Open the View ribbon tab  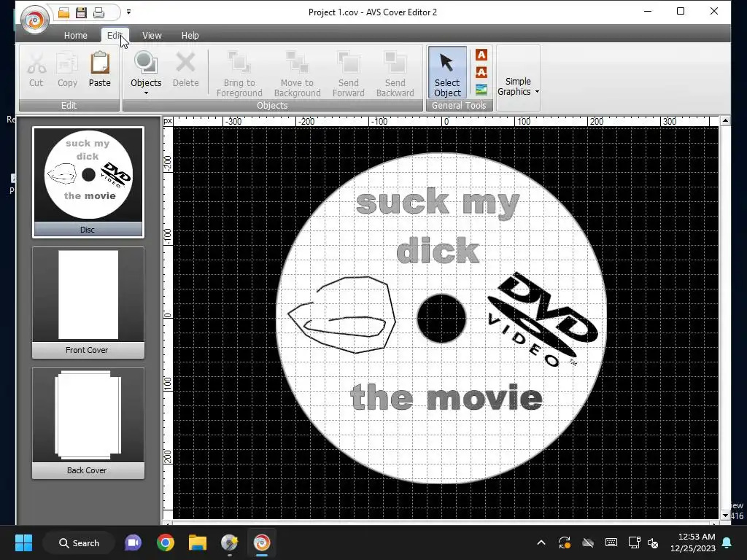click(152, 35)
